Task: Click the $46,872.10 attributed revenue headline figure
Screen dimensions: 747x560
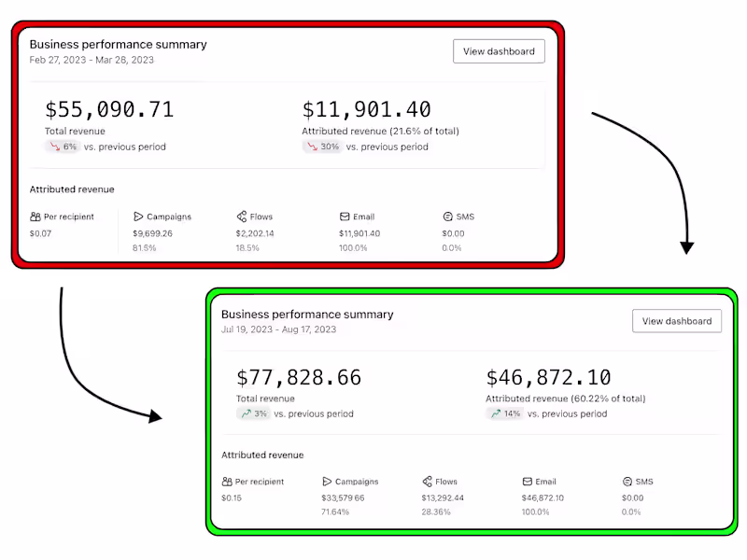Action: click(x=548, y=377)
